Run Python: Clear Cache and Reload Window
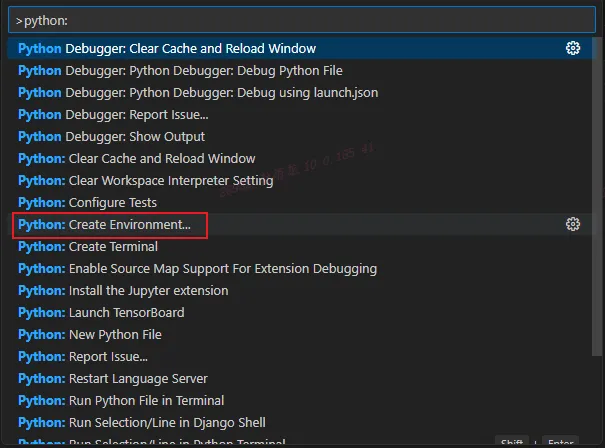 (x=299, y=159)
